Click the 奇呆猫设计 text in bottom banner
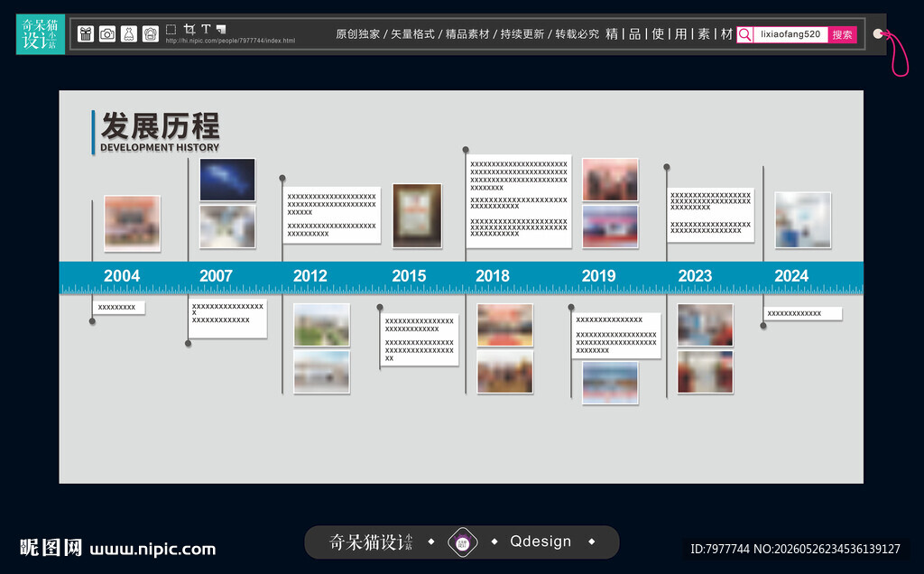 click(x=371, y=542)
